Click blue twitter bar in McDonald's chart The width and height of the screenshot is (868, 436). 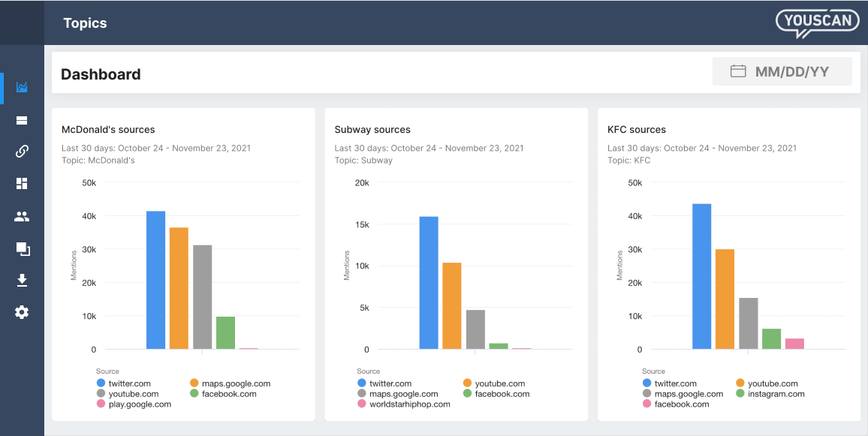point(155,280)
